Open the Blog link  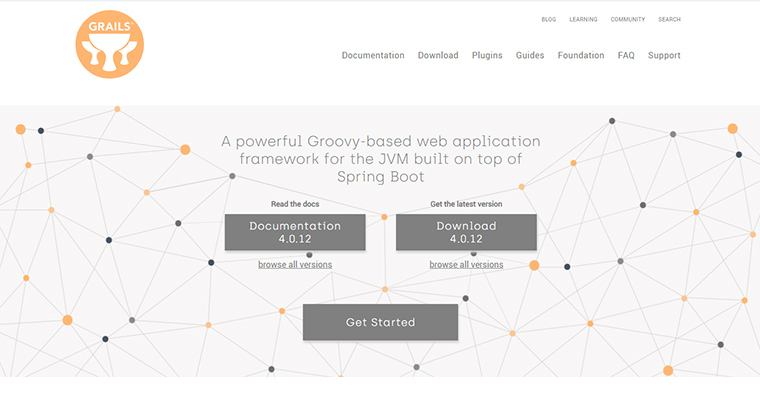click(549, 19)
